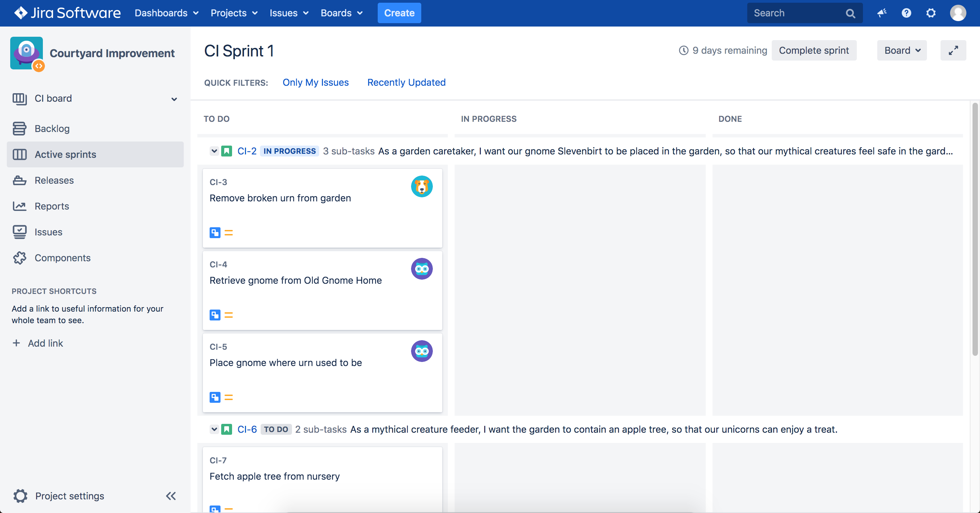Viewport: 980px width, 513px height.
Task: Open the Issues dropdown in top bar
Action: pyautogui.click(x=289, y=13)
